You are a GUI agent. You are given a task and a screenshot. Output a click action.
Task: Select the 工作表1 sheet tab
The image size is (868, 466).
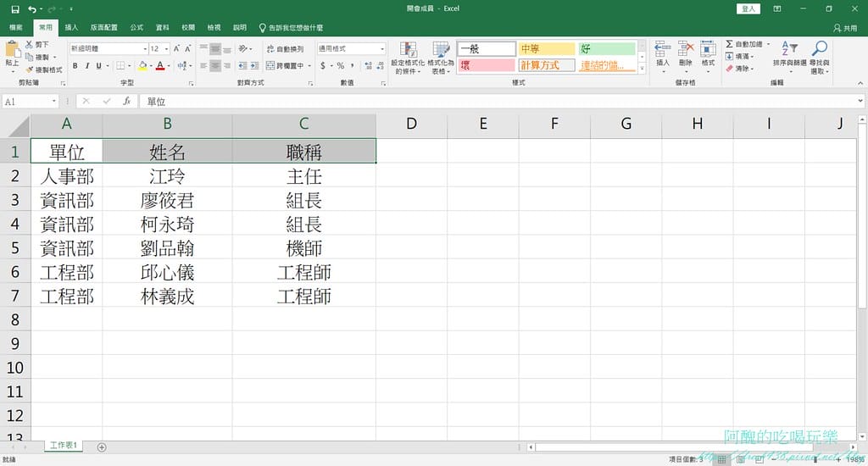(64, 446)
